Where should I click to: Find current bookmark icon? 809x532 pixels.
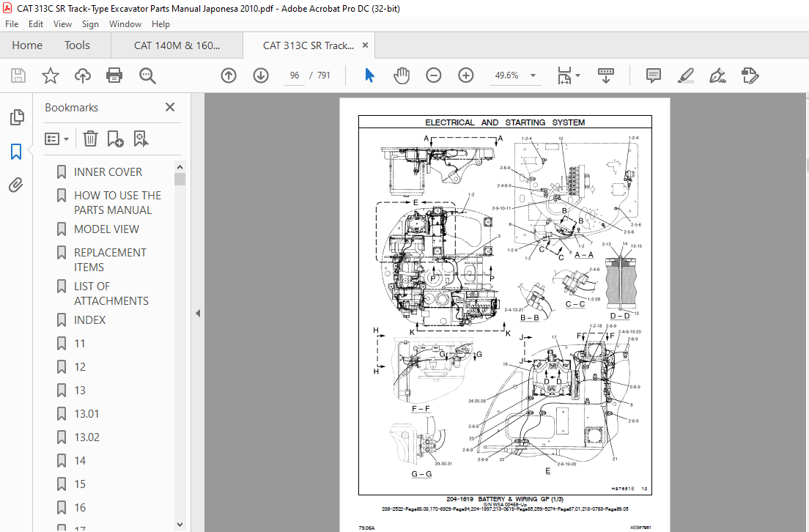pyautogui.click(x=141, y=138)
